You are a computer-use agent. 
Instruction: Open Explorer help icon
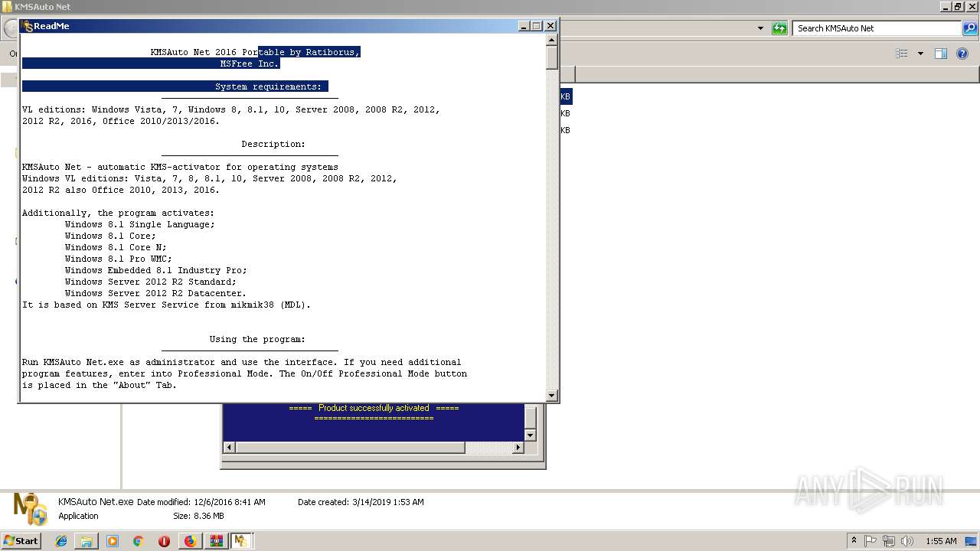click(963, 54)
